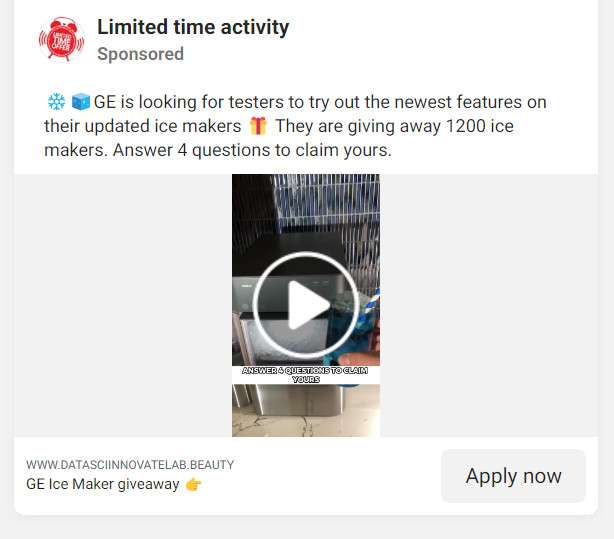614x539 pixels.
Task: Click the ice cube emoji in post
Action: coord(81,102)
